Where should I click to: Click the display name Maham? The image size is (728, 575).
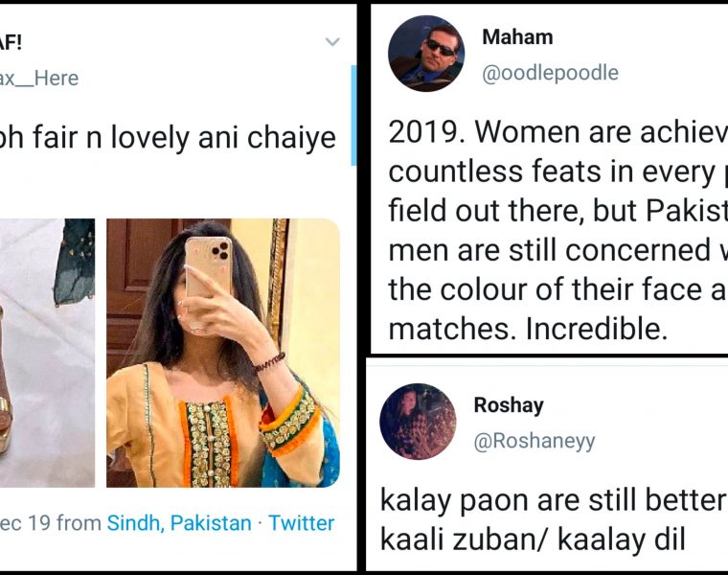(x=517, y=37)
